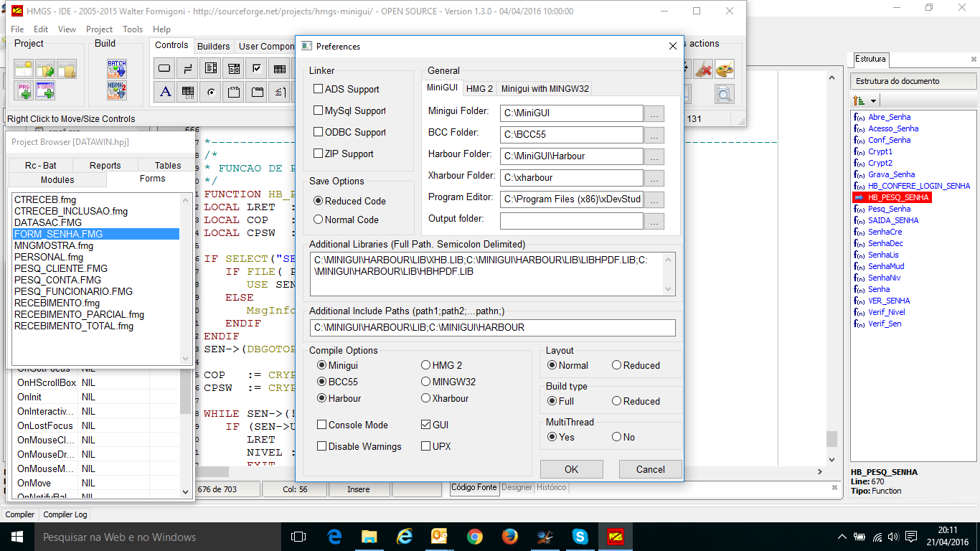Select the Label control tool
This screenshot has height=551, width=980.
(x=165, y=91)
